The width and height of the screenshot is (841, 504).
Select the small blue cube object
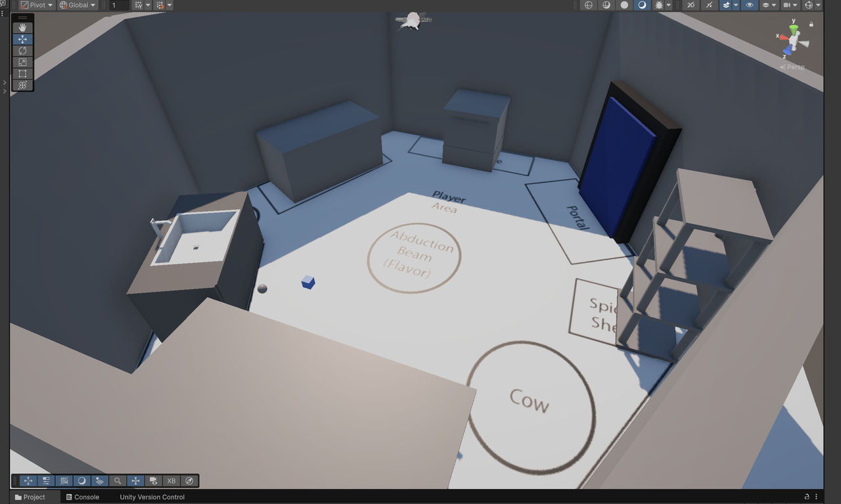coord(308,283)
